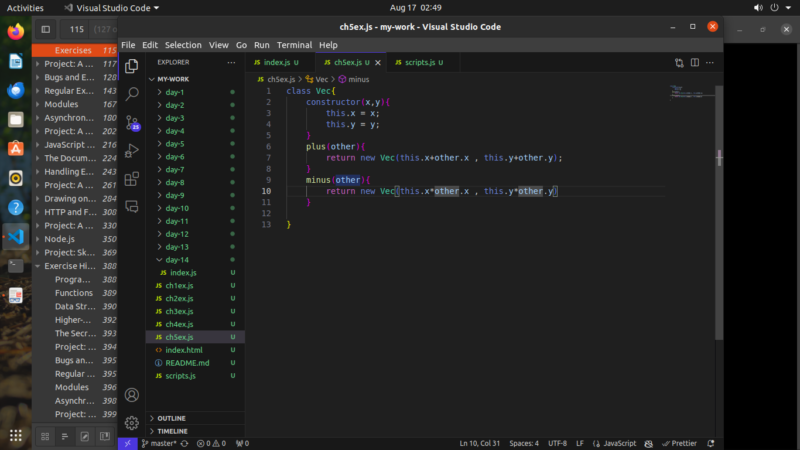This screenshot has height=450, width=800.
Task: Close the ch5ex.js editor tab
Action: click(x=378, y=62)
